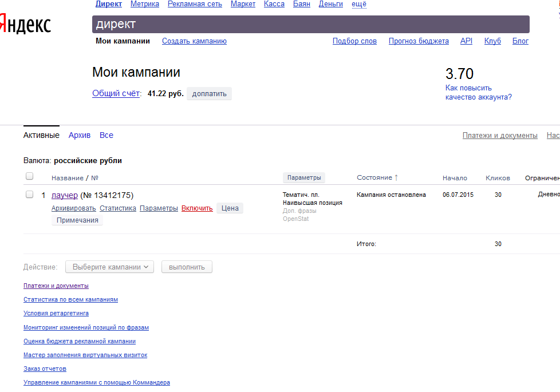Click the account quality score 3.70
Viewport: 560px width, 392px height.
(x=459, y=74)
